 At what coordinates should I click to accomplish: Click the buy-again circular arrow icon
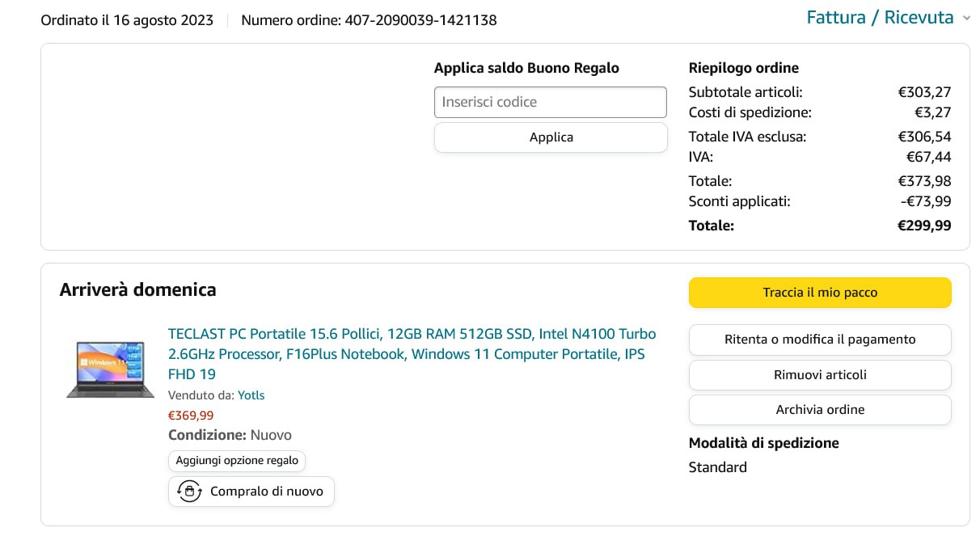[x=189, y=492]
